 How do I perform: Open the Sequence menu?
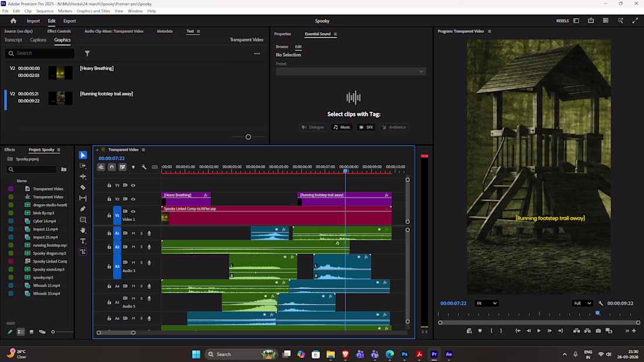click(44, 11)
